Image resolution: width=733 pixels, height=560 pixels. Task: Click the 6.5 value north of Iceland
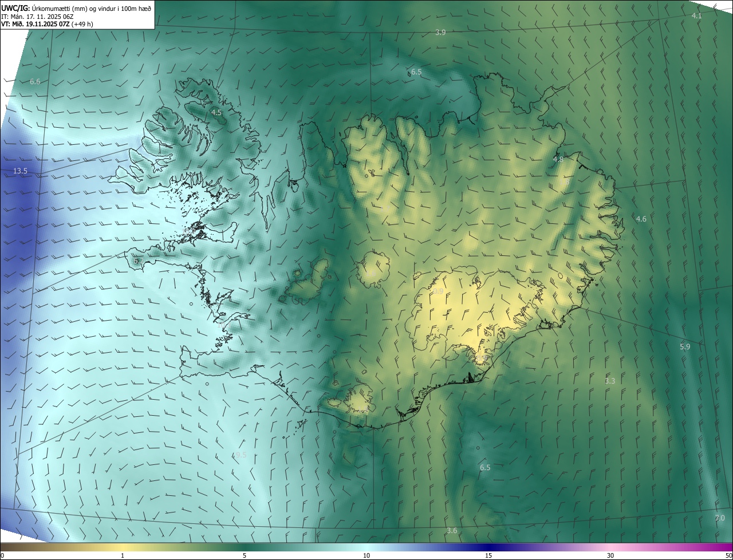416,72
